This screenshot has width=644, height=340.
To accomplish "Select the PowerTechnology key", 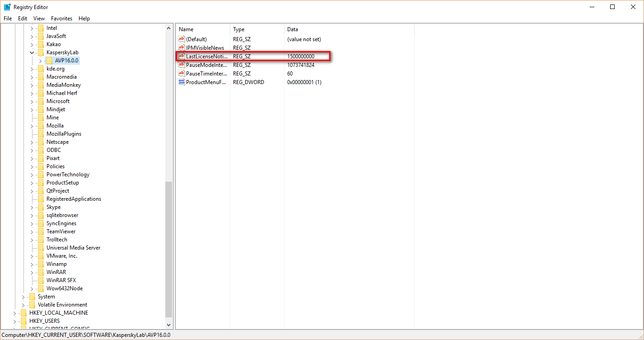I will (68, 175).
